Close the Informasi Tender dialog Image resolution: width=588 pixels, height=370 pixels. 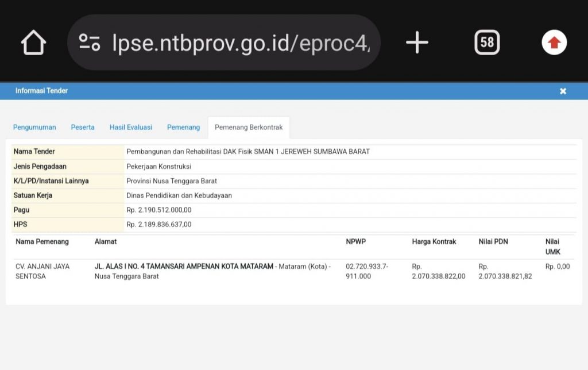(563, 91)
